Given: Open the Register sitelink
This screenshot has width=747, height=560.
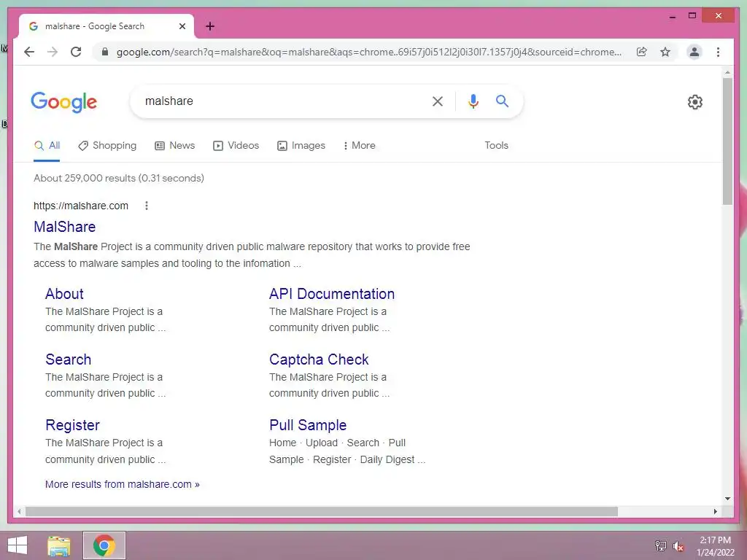Looking at the screenshot, I should point(72,425).
